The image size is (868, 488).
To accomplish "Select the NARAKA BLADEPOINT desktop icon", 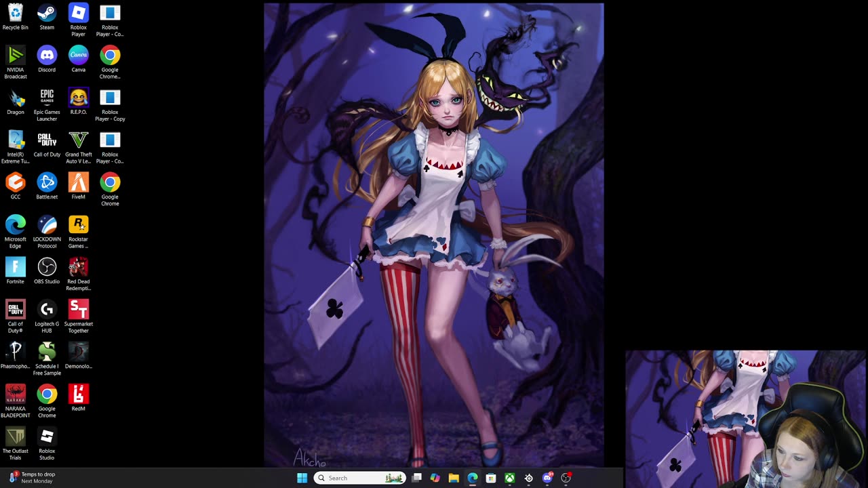I will pos(15,401).
